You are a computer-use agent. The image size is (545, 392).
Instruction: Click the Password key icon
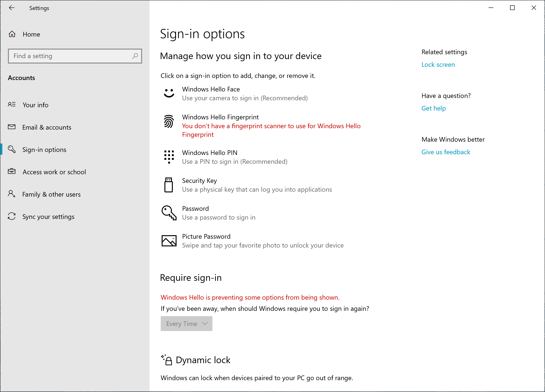(169, 213)
